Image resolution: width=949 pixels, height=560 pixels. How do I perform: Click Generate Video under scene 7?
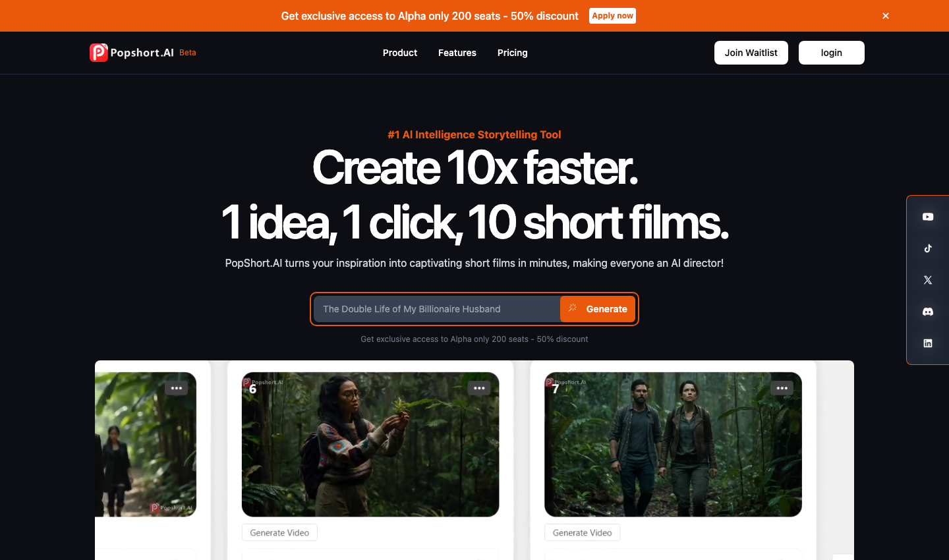point(583,532)
